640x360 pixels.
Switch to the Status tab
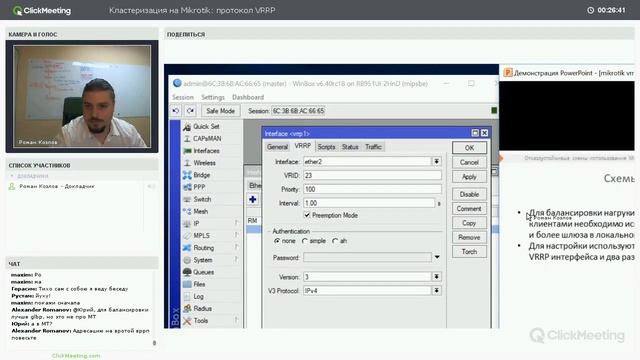350,147
